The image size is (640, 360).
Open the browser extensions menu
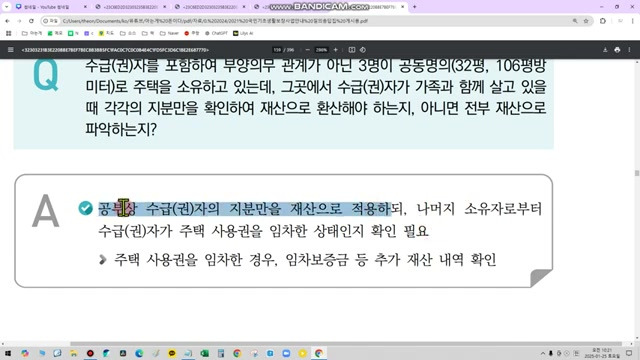pos(603,21)
